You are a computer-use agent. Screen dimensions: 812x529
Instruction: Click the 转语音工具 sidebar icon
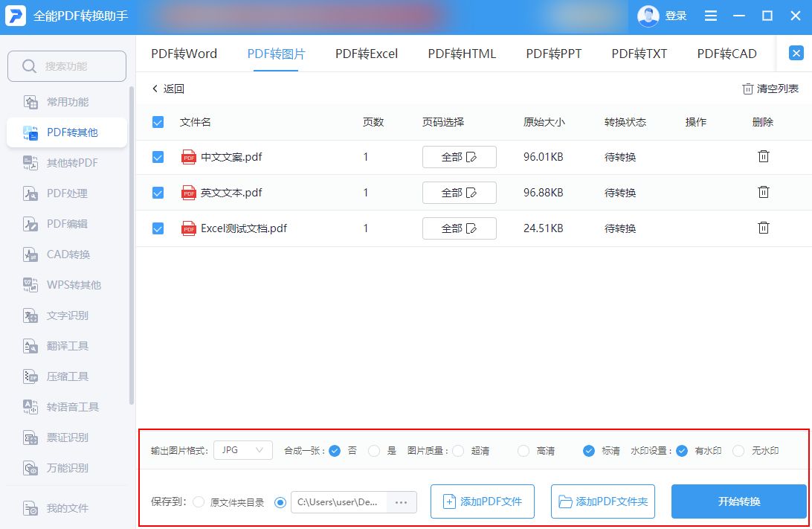click(30, 407)
